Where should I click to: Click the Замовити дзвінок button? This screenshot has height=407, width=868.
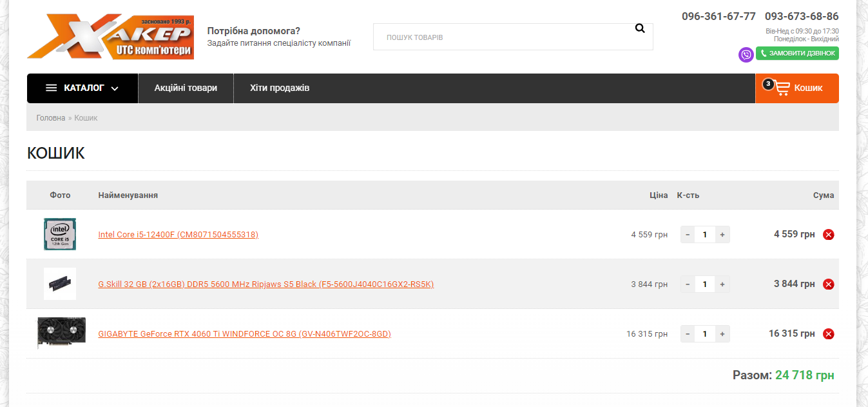tap(797, 54)
